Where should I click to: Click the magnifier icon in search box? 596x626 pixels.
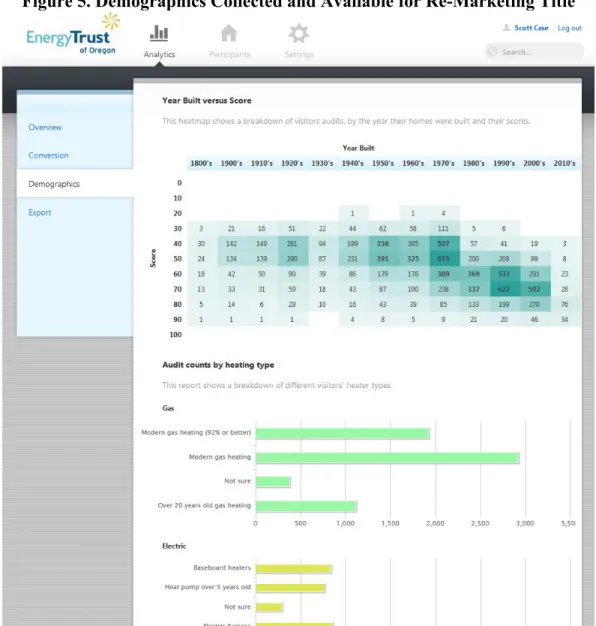493,52
